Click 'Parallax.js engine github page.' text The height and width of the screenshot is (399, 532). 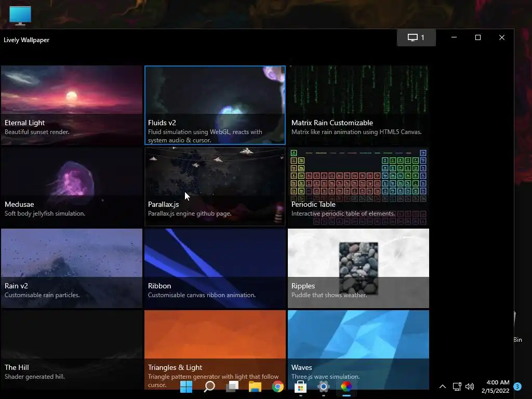190,214
